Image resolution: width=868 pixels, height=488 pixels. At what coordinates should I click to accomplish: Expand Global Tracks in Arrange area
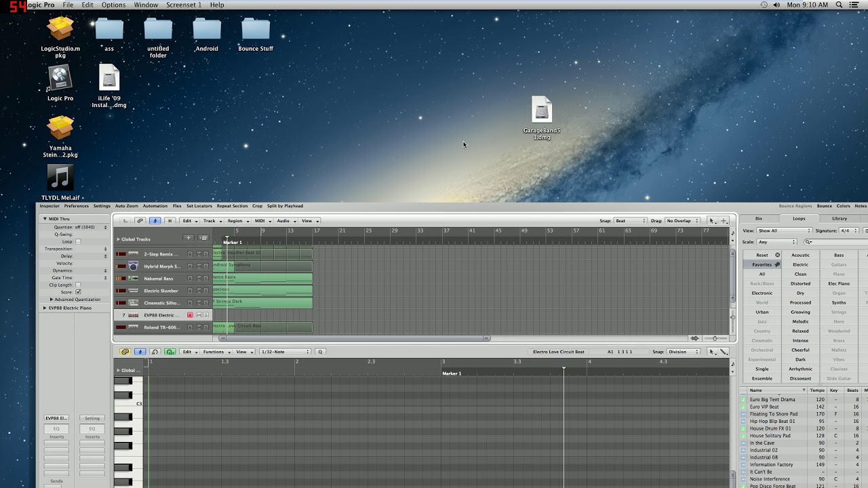point(118,239)
